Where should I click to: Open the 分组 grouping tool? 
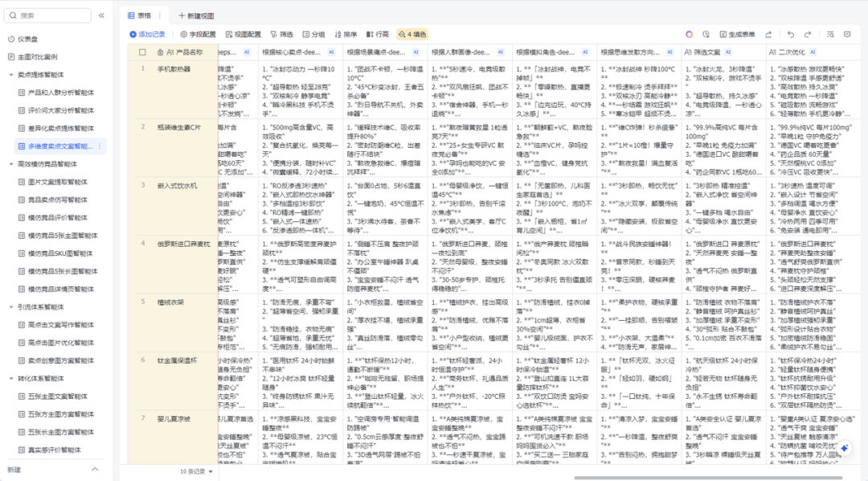pos(314,35)
